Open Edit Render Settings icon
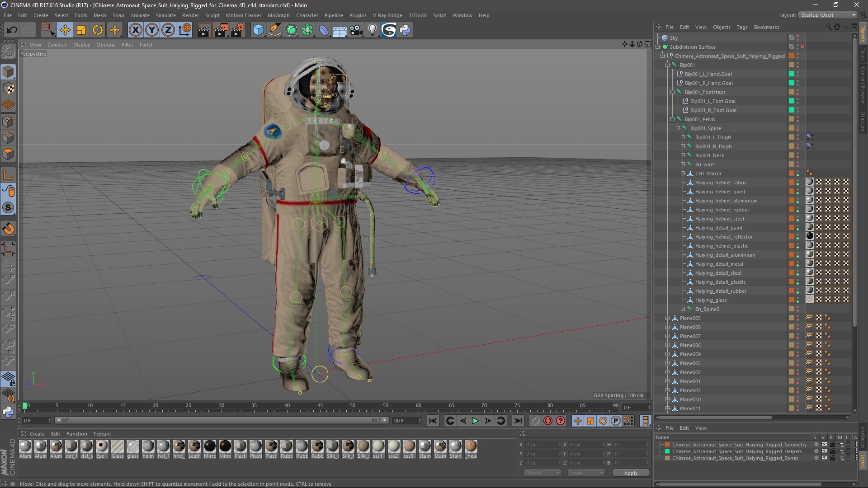The width and height of the screenshot is (868, 488). [x=238, y=30]
